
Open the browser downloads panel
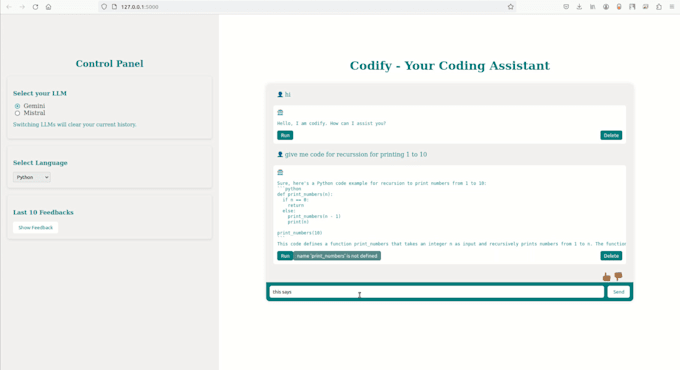coord(579,7)
